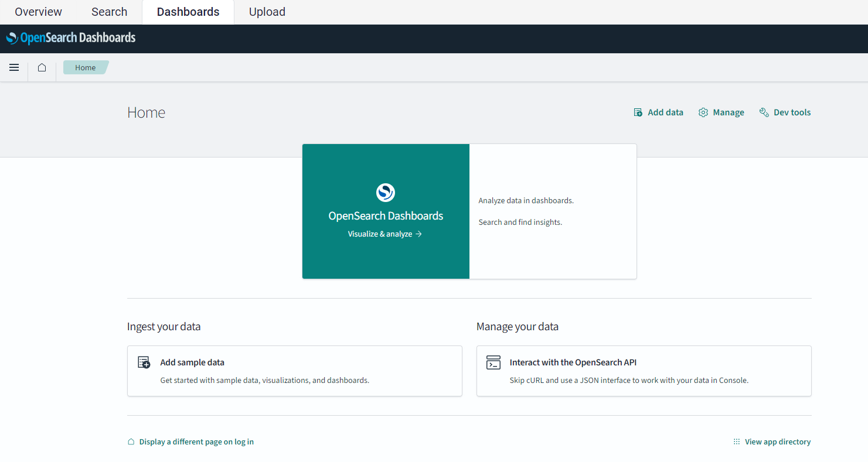Viewport: 868px width, 462px height.
Task: Click the 'Ingest your data' heading
Action: [164, 327]
